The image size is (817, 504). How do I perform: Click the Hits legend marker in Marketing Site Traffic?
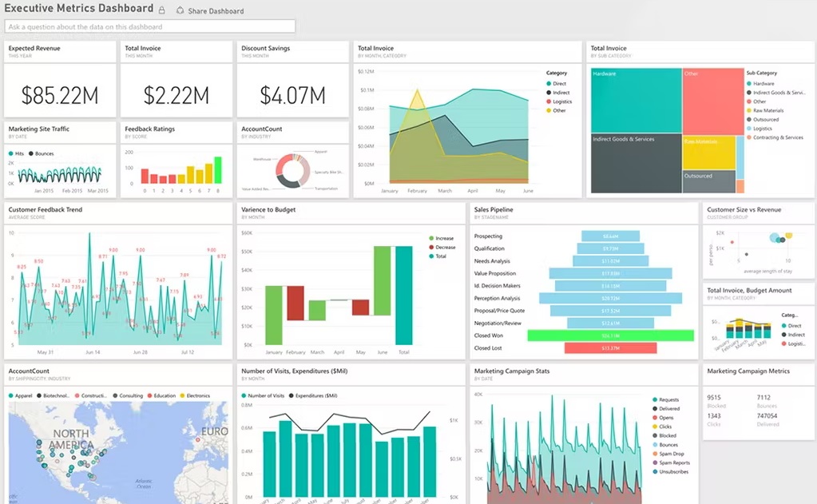[x=11, y=153]
